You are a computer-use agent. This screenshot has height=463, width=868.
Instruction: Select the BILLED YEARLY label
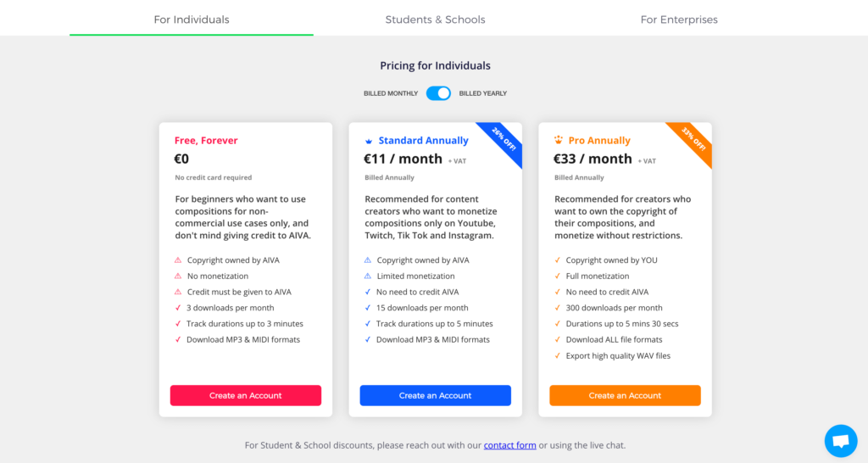click(x=482, y=93)
